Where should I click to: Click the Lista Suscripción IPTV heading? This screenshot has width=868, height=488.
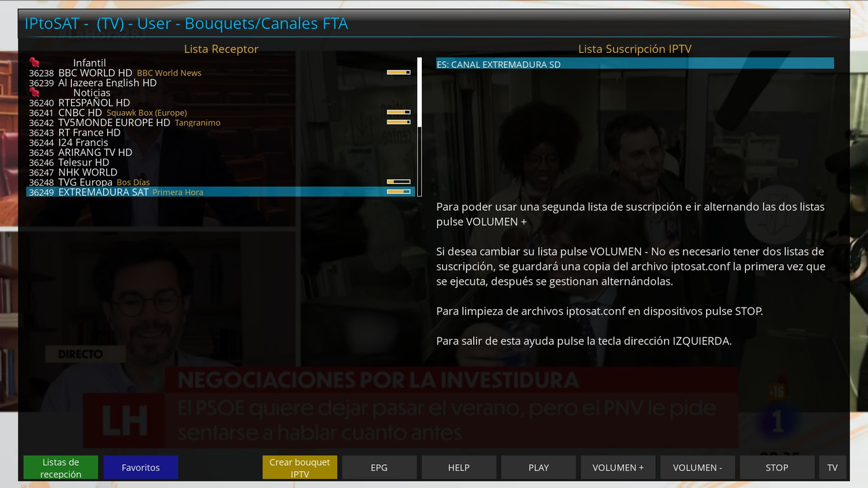tap(635, 49)
